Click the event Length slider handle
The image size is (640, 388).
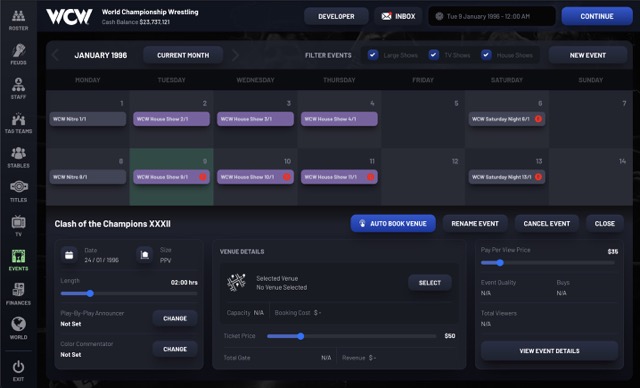point(90,293)
